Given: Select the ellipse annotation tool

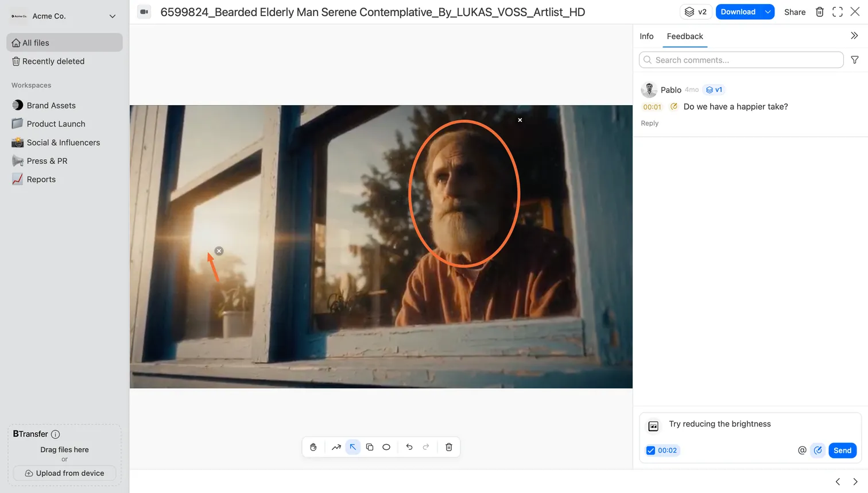Looking at the screenshot, I should pos(386,447).
